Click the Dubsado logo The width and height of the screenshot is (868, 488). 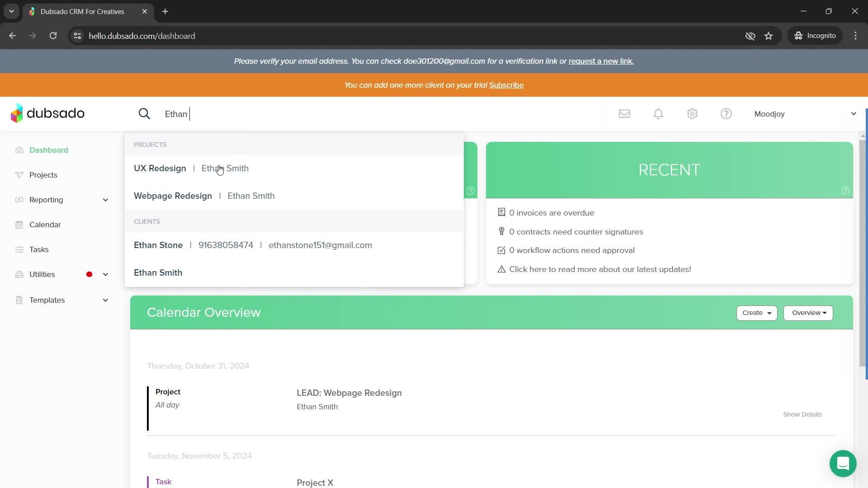[x=47, y=113]
